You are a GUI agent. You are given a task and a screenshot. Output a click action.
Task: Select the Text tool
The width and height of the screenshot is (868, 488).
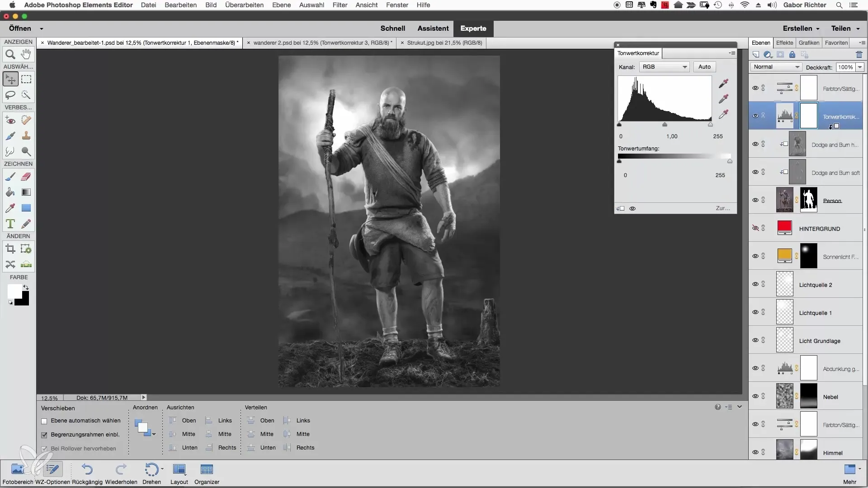click(x=10, y=224)
